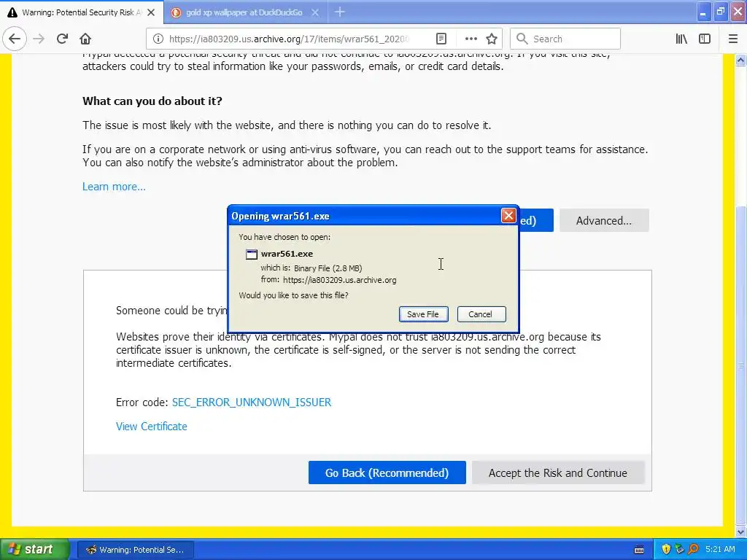Toggle reader view icon

click(441, 39)
